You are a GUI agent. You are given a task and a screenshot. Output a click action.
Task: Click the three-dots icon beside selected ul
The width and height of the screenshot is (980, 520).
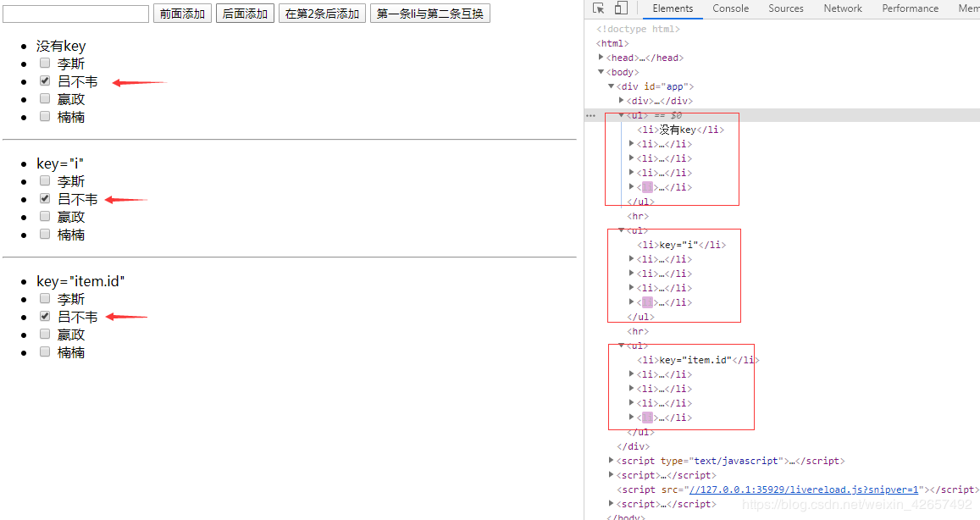tap(590, 116)
